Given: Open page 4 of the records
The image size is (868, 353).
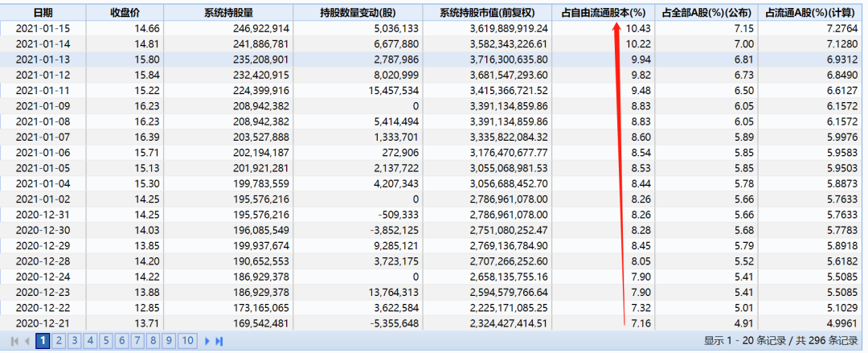Looking at the screenshot, I should pyautogui.click(x=90, y=341).
